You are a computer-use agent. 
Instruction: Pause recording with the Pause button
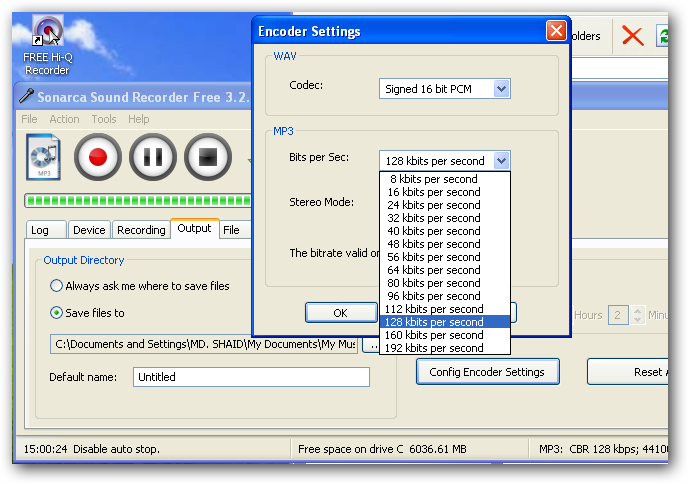click(x=153, y=157)
